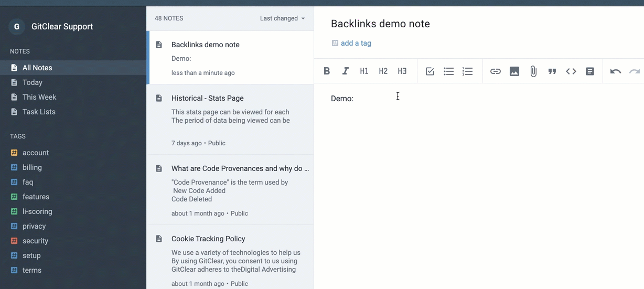This screenshot has height=289, width=644.
Task: Select All Notes in sidebar
Action: pyautogui.click(x=73, y=68)
